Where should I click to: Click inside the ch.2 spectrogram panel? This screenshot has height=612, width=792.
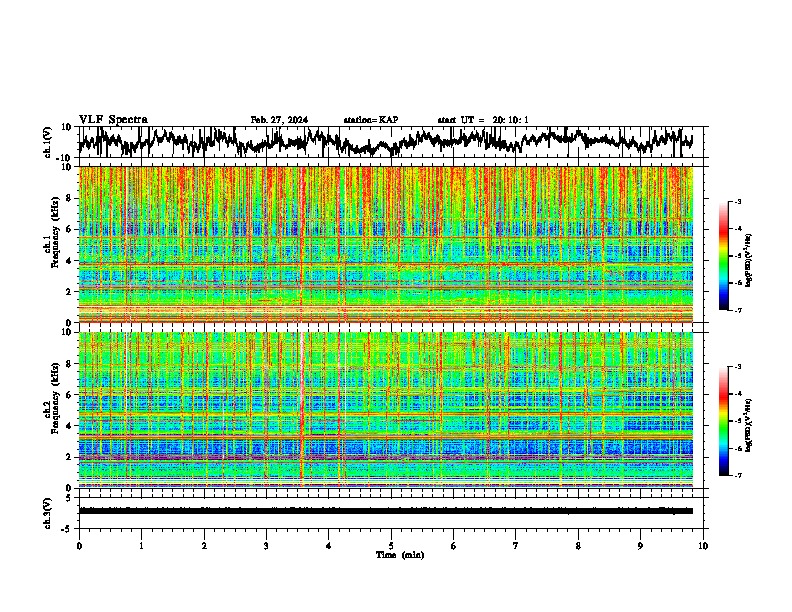click(385, 410)
